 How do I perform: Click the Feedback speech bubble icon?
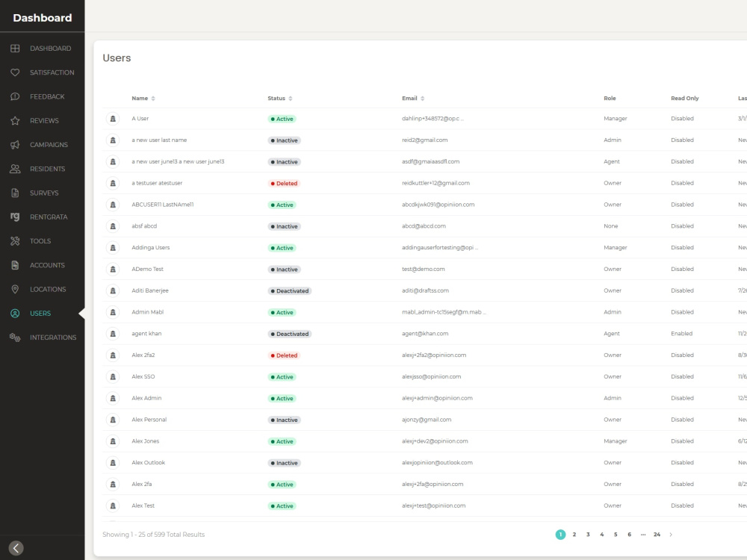click(15, 96)
